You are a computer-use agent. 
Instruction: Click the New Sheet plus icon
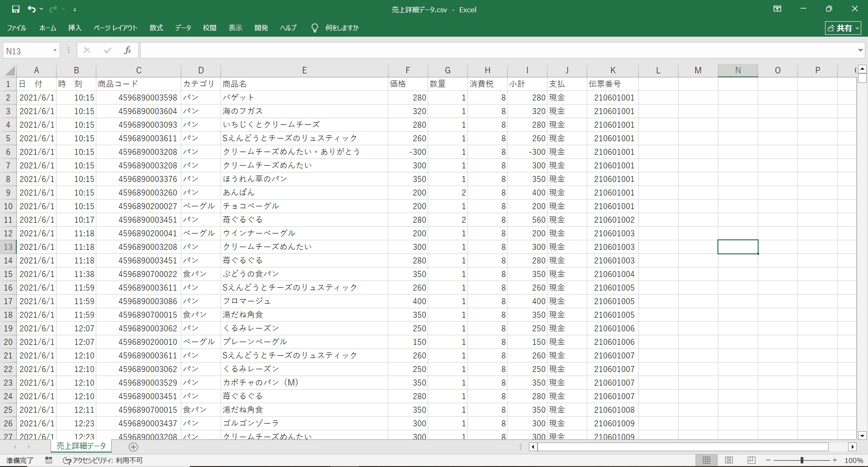click(133, 447)
